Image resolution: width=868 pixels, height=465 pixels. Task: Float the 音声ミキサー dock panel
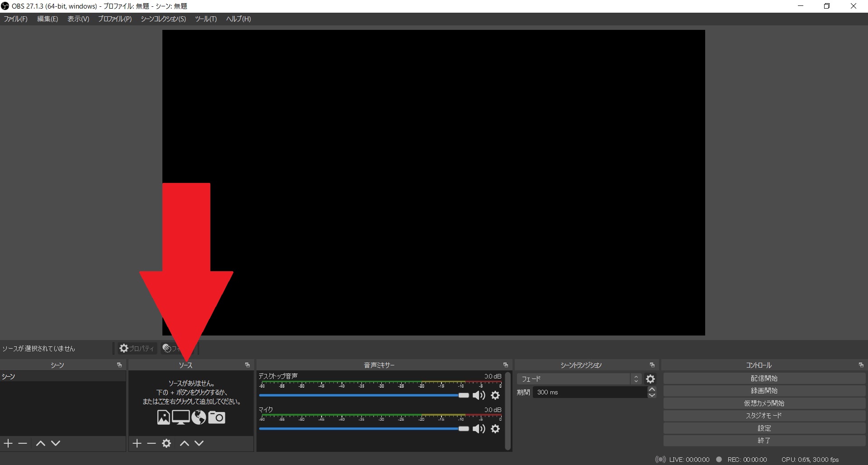click(506, 365)
